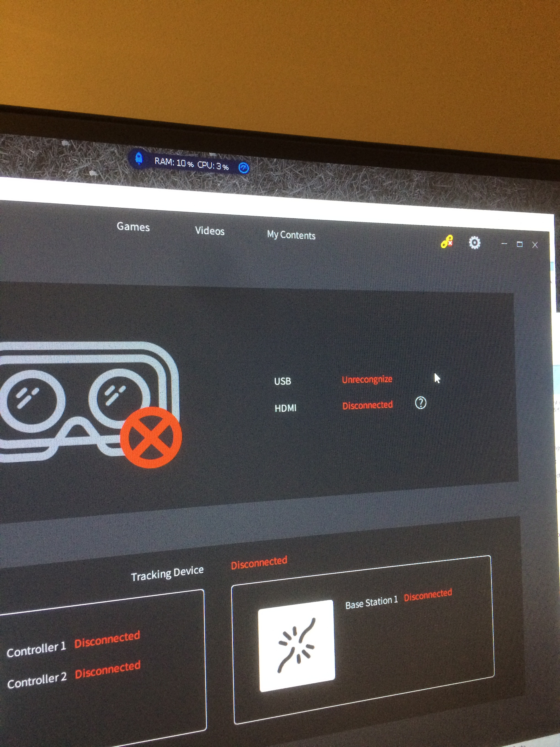Click the HDMI label
This screenshot has height=747, width=560.
coord(285,408)
